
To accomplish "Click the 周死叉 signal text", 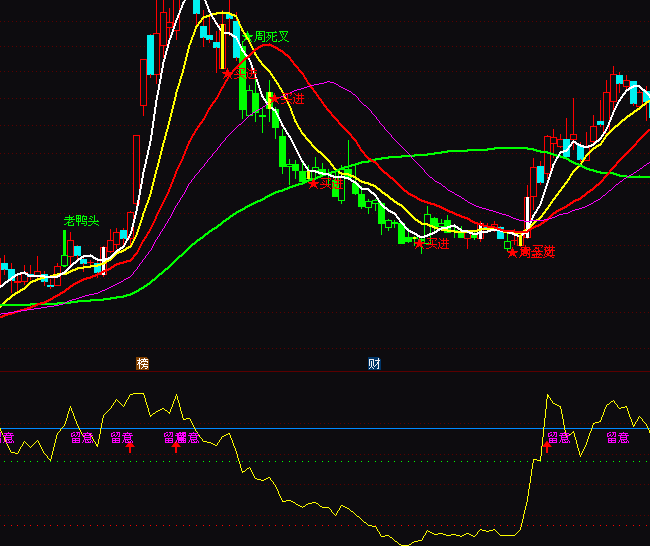I will pyautogui.click(x=272, y=37).
